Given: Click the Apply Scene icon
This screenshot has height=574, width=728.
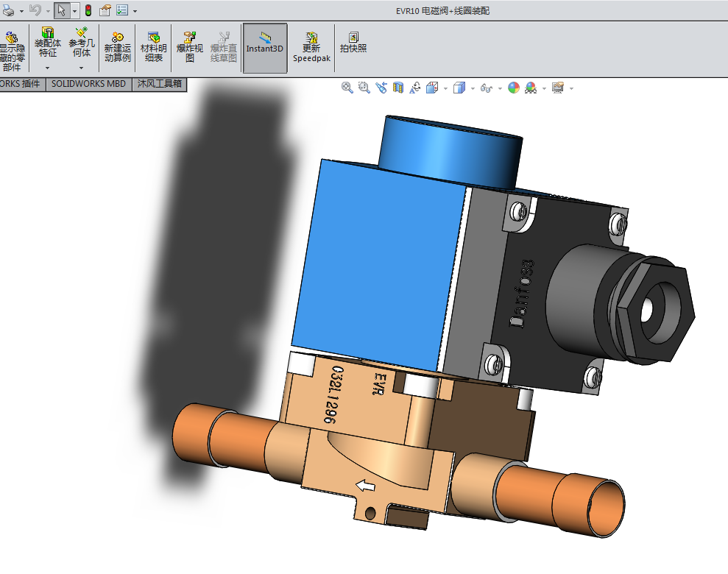Looking at the screenshot, I should click(x=531, y=88).
